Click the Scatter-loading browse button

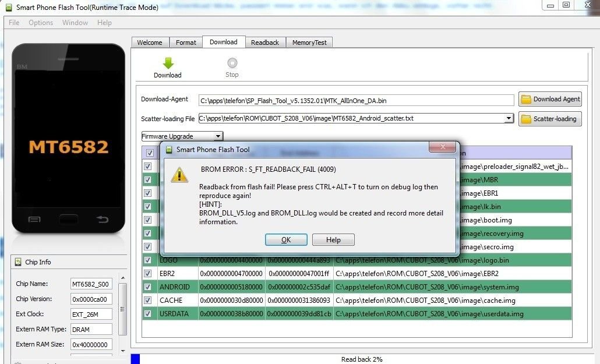[550, 119]
